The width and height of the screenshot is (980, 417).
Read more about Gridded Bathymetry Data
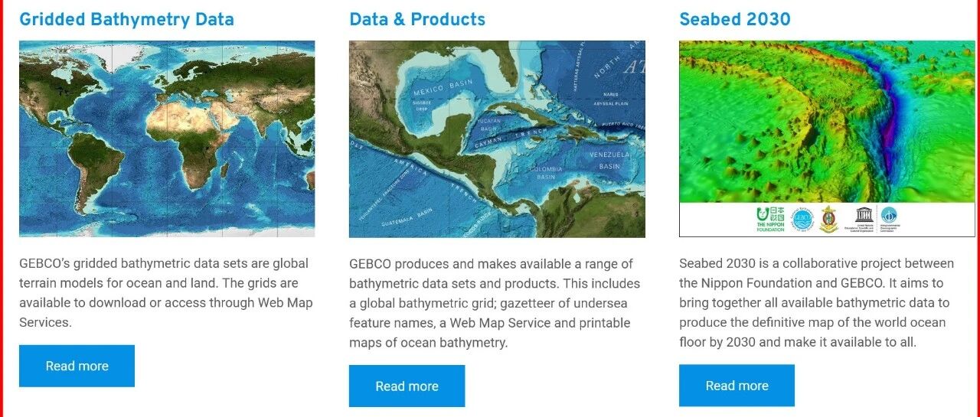pyautogui.click(x=77, y=366)
